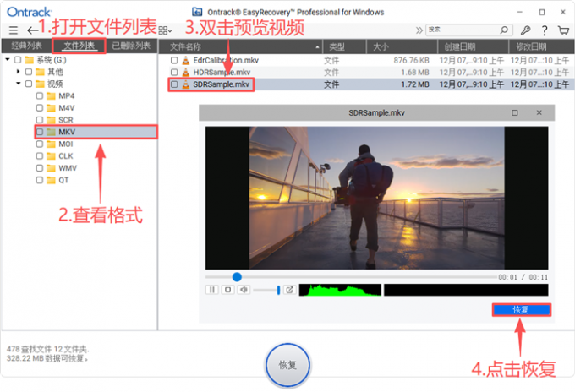
Task: Switch to the 文件列表 tab
Action: tap(79, 46)
